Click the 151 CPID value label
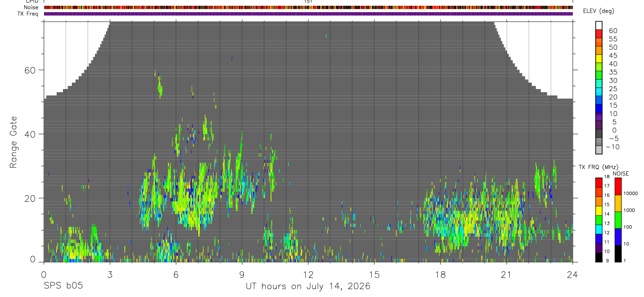This screenshot has width=644, height=297. [x=308, y=2]
